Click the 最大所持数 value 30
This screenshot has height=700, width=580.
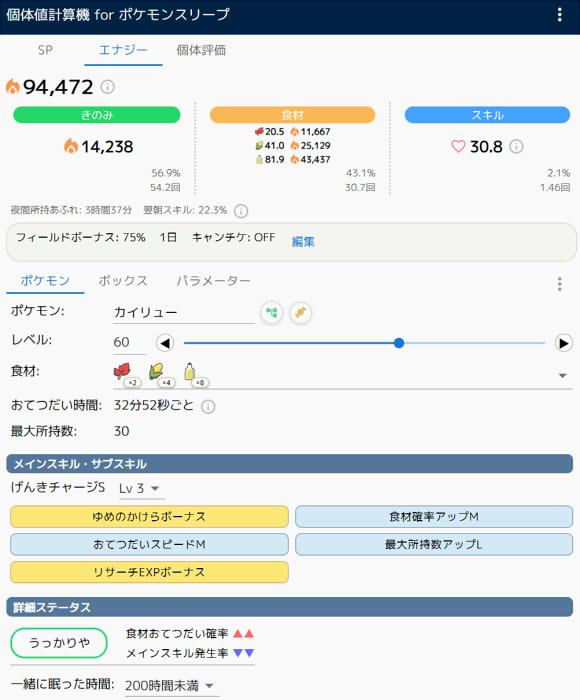(x=121, y=431)
